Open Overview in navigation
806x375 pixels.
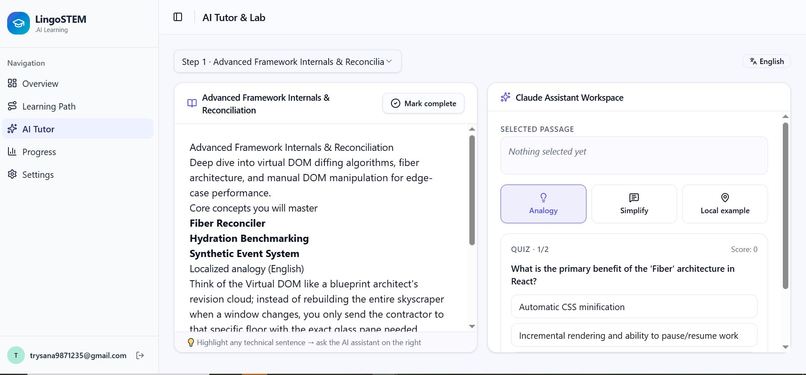point(78,83)
